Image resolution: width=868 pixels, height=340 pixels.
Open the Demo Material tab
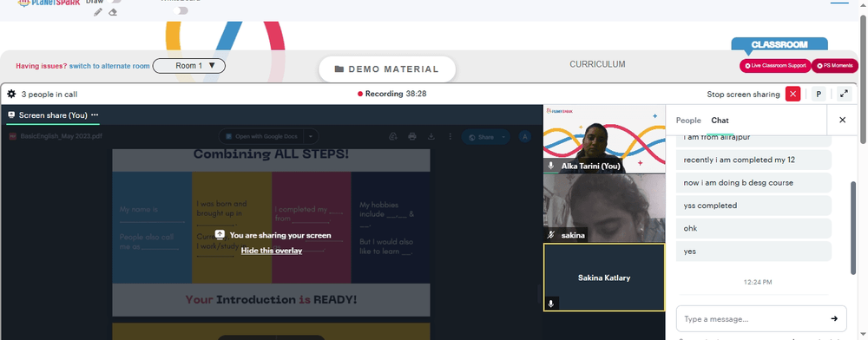387,69
